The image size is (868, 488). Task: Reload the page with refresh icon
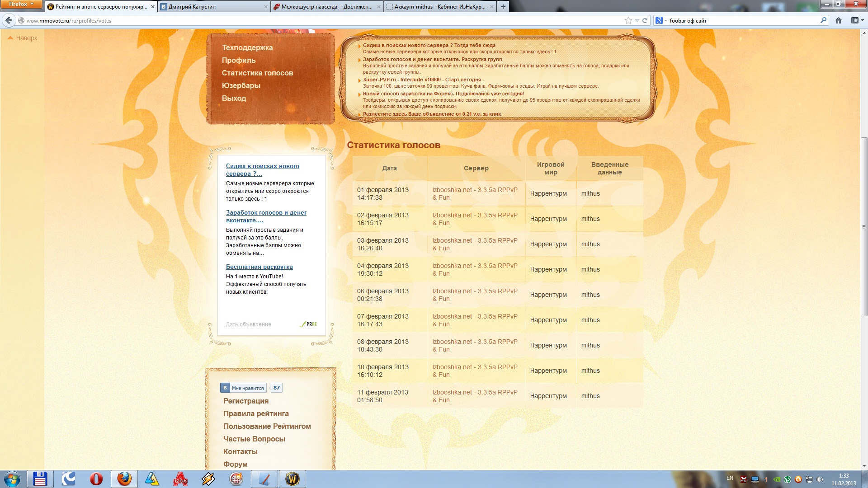[645, 20]
